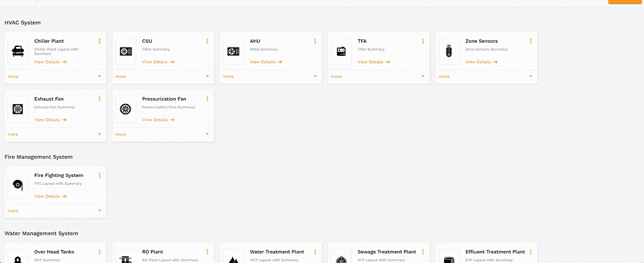Open View Details for Zone Sensors
The height and width of the screenshot is (263, 644).
[x=481, y=62]
